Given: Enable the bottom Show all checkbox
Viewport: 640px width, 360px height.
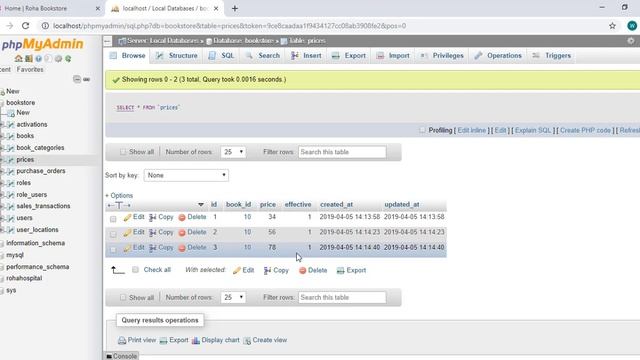Looking at the screenshot, I should click(123, 298).
